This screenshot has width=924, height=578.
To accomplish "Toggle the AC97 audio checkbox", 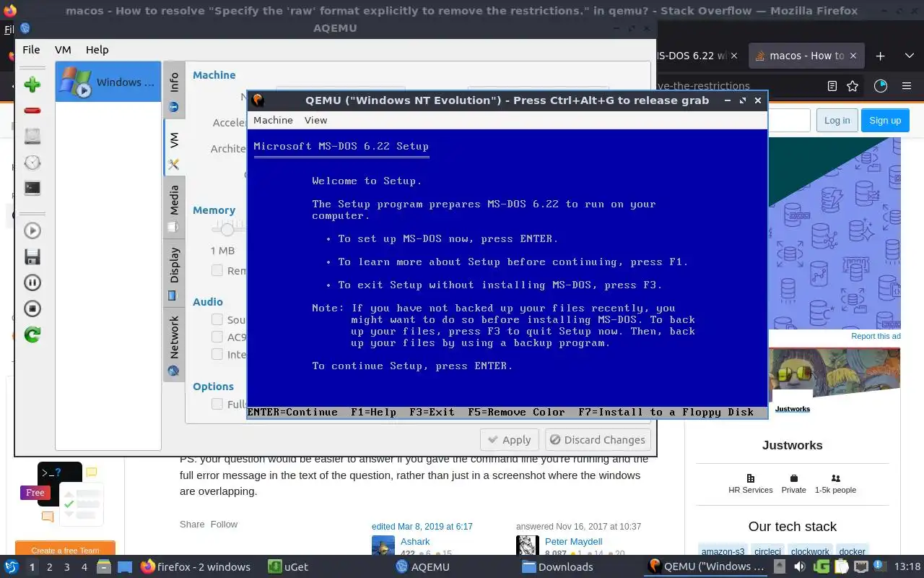I will [217, 337].
